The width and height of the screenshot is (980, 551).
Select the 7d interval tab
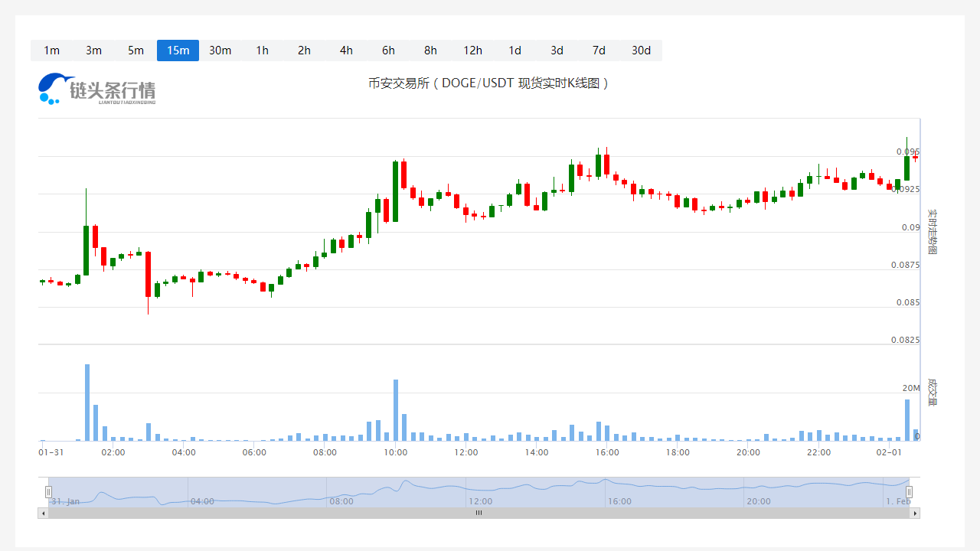coord(599,51)
